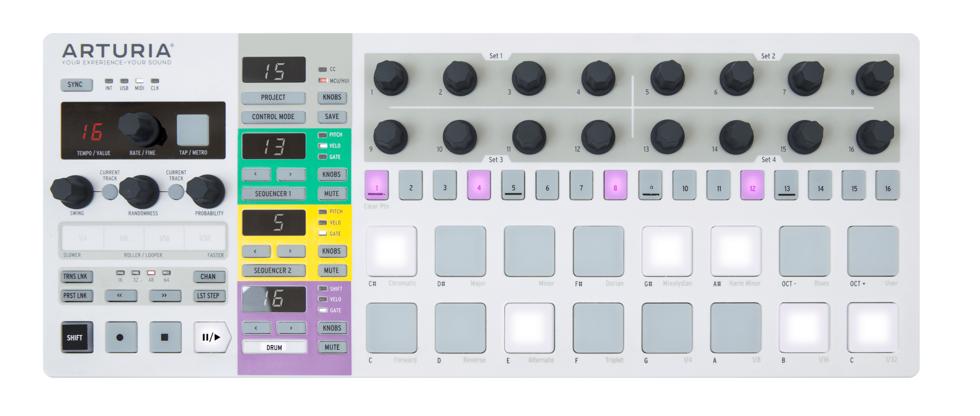
Task: Toggle step button 10
Action: coord(685,185)
